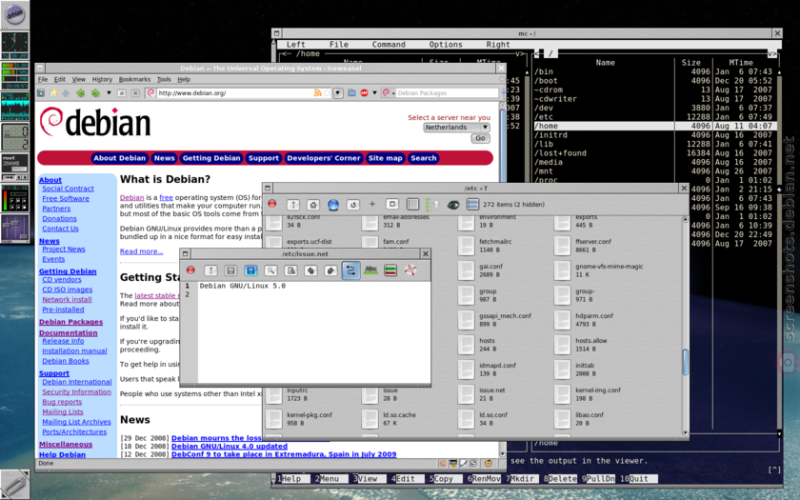Click the search and replace icon in editor
This screenshot has height=500, width=800.
coord(291,270)
